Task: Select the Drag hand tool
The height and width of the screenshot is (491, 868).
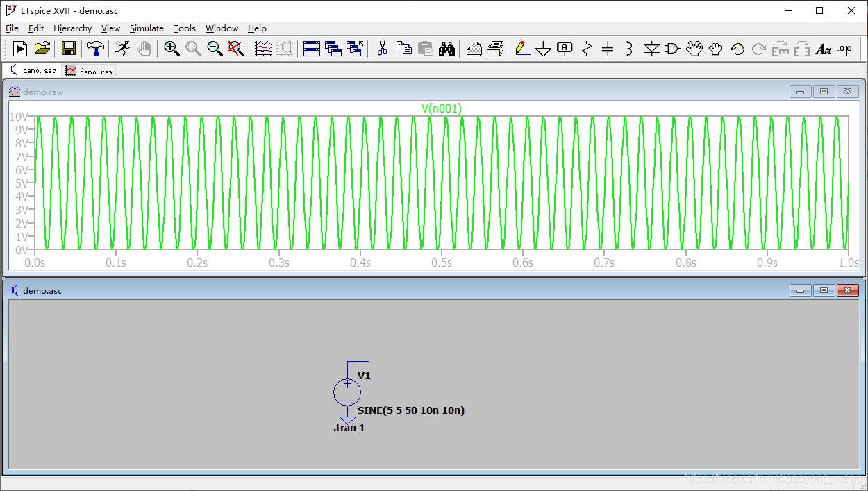Action: [715, 48]
